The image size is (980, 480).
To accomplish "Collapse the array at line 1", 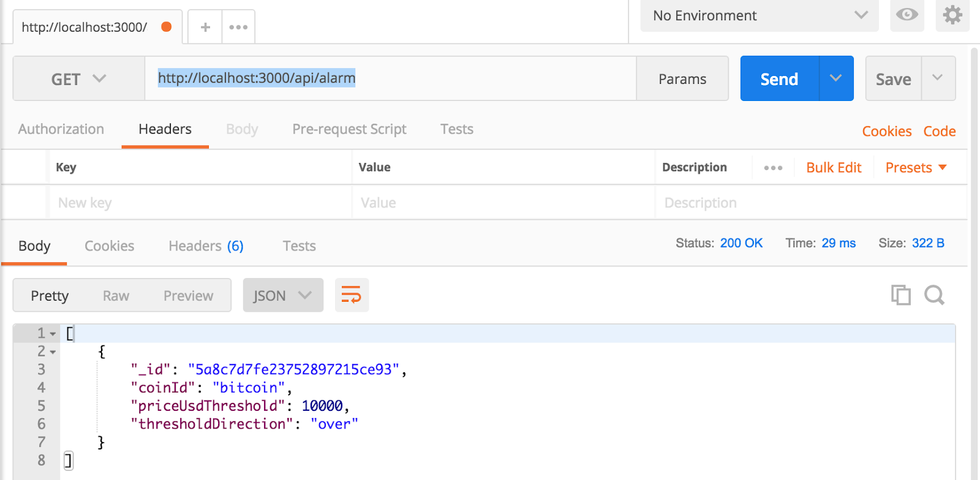I will coord(53,334).
